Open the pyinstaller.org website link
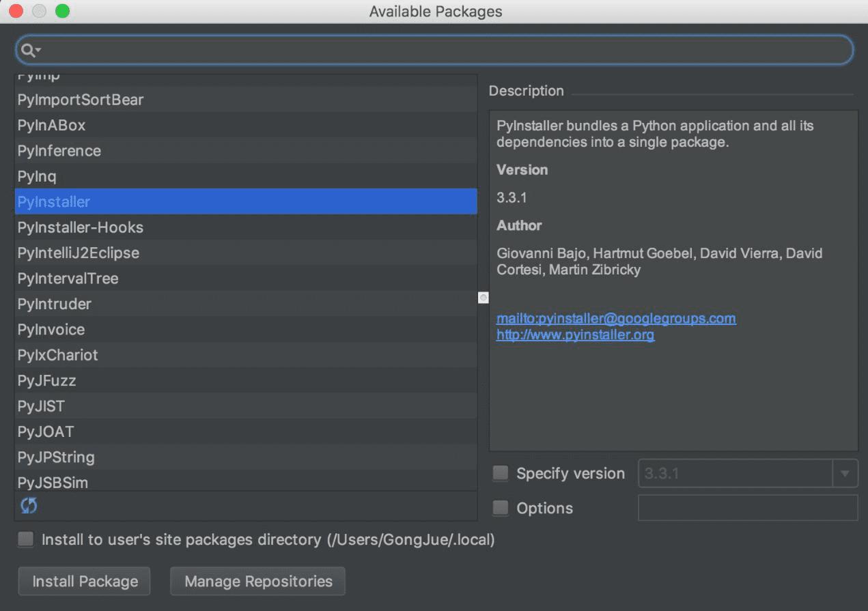This screenshot has width=868, height=611. [574, 335]
